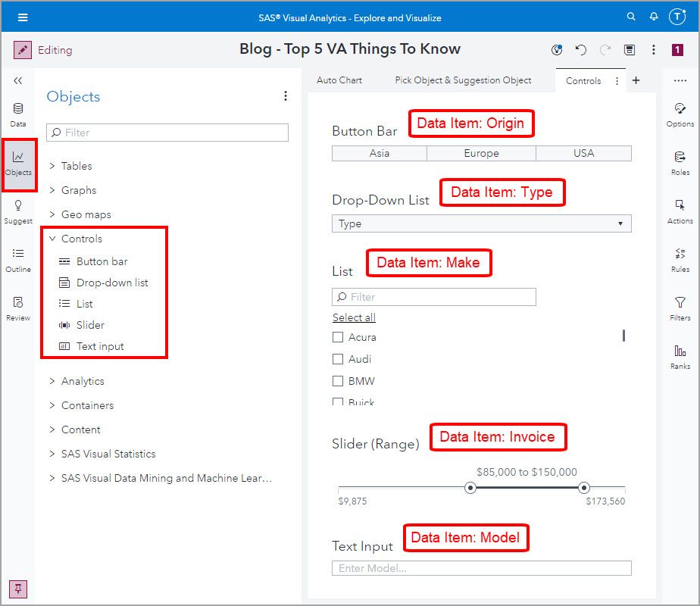Screen dimensions: 700x606
Task: Open the Filters panel on the right sidebar
Action: [x=680, y=307]
